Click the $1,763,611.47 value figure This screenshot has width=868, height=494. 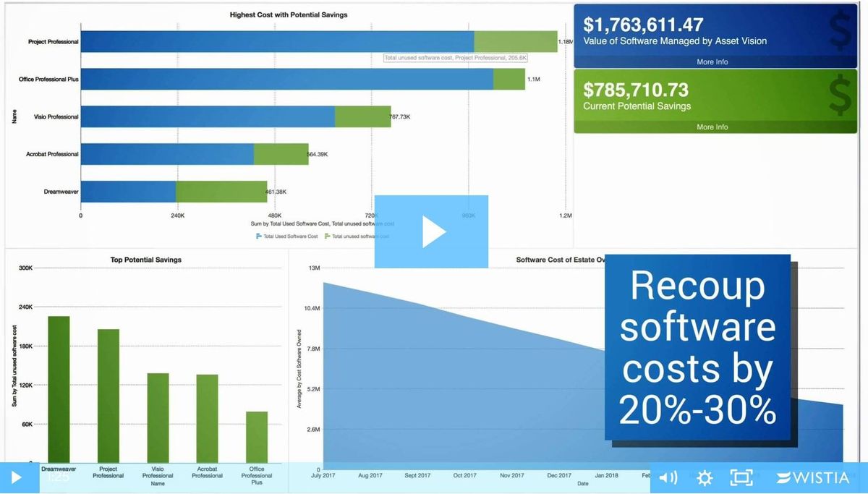click(x=642, y=24)
